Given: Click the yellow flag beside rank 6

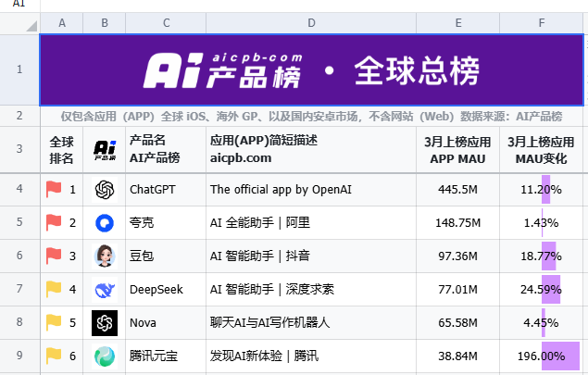Looking at the screenshot, I should click(54, 356).
